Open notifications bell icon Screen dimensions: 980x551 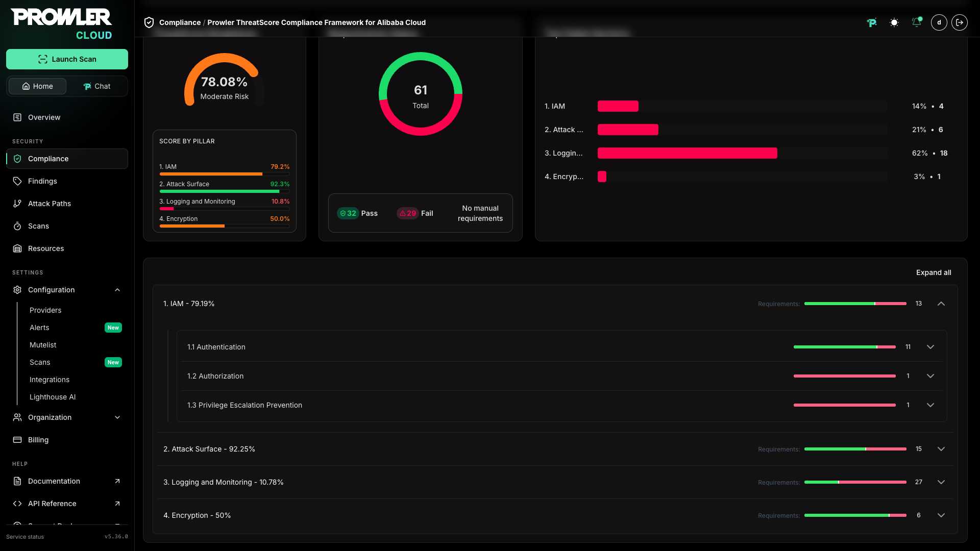(917, 22)
